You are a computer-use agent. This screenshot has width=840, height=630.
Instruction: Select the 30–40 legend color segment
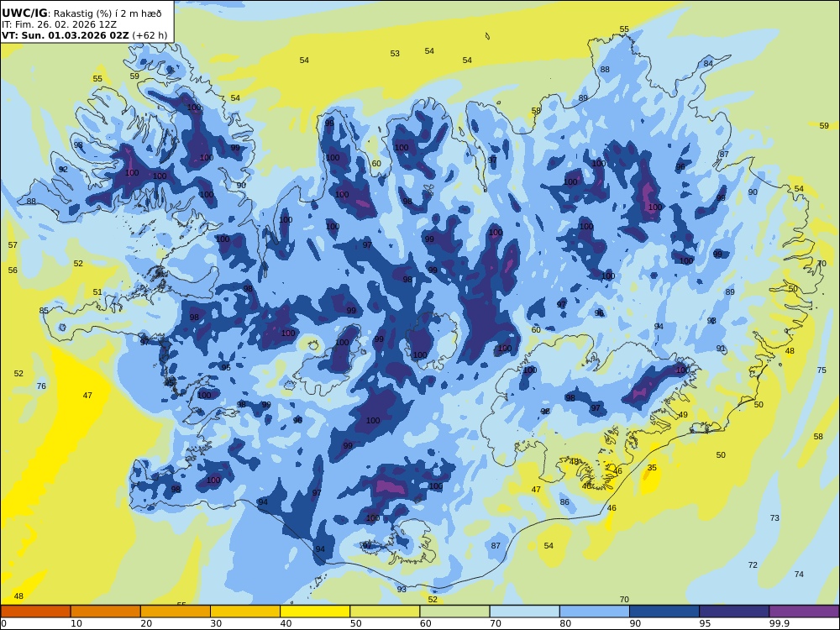[x=244, y=612]
